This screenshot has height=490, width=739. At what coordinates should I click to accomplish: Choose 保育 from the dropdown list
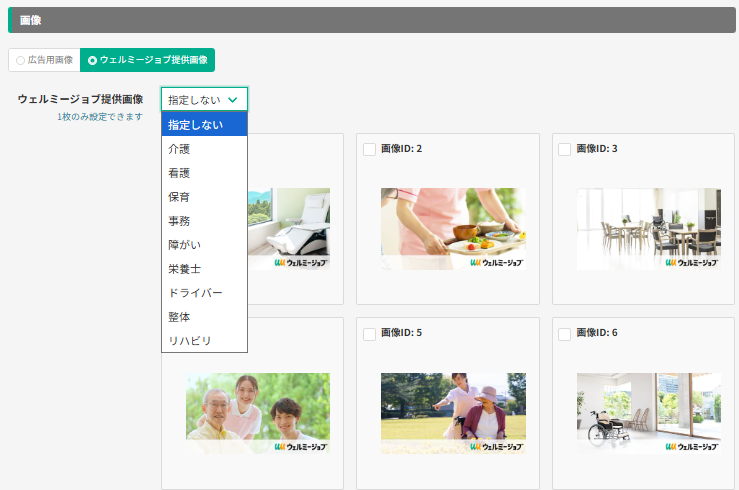(204, 197)
